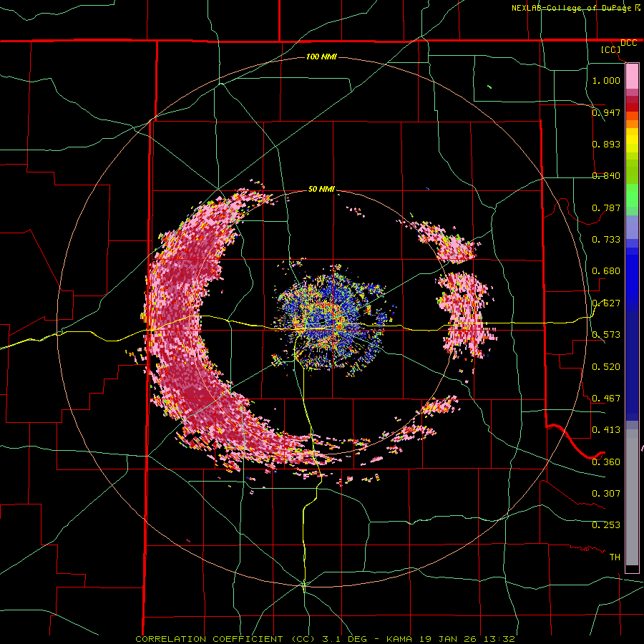Pick the light pink swatch atop the color bar
The image size is (644, 644).
click(632, 76)
